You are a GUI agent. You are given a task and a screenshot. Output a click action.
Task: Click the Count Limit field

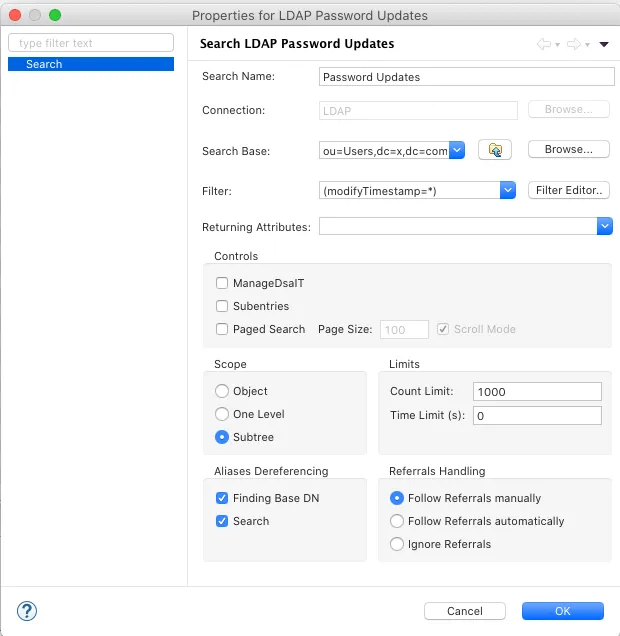(x=537, y=391)
